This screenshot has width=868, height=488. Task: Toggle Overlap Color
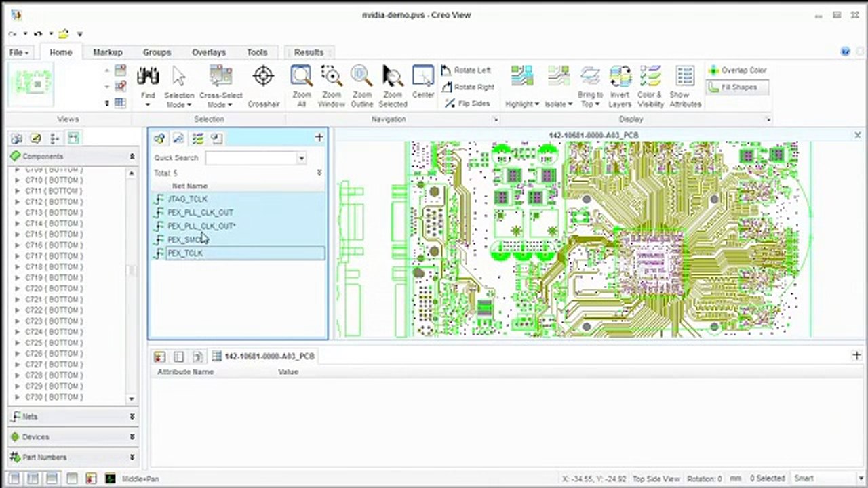737,70
